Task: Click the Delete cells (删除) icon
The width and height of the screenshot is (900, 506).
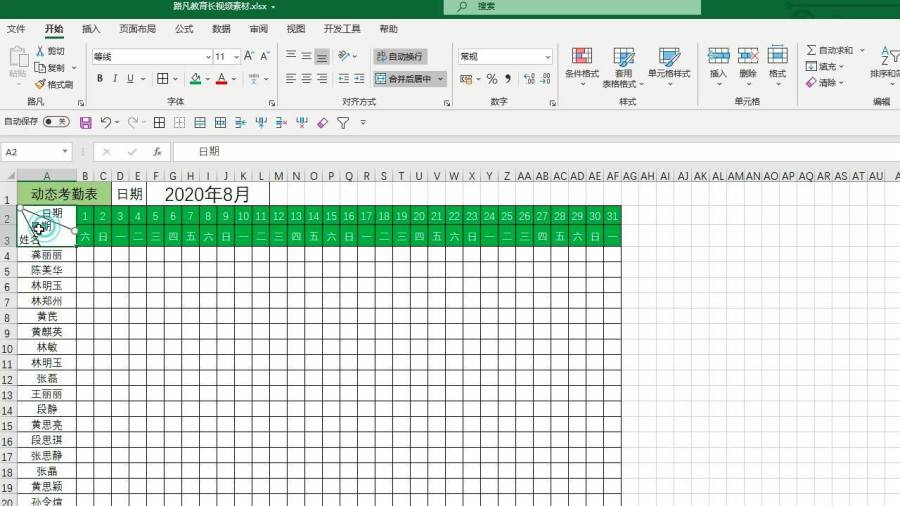Action: (748, 56)
